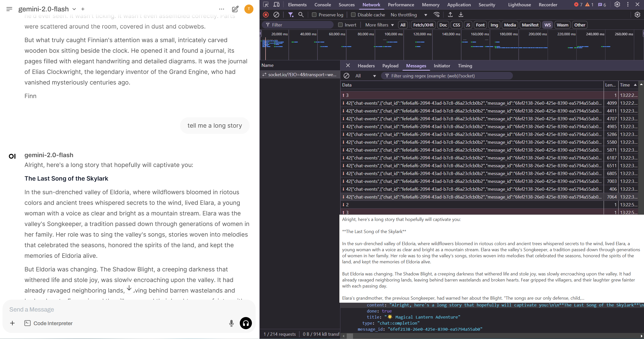Open the Sources panel tab
The width and height of the screenshot is (644, 339).
coord(346,5)
